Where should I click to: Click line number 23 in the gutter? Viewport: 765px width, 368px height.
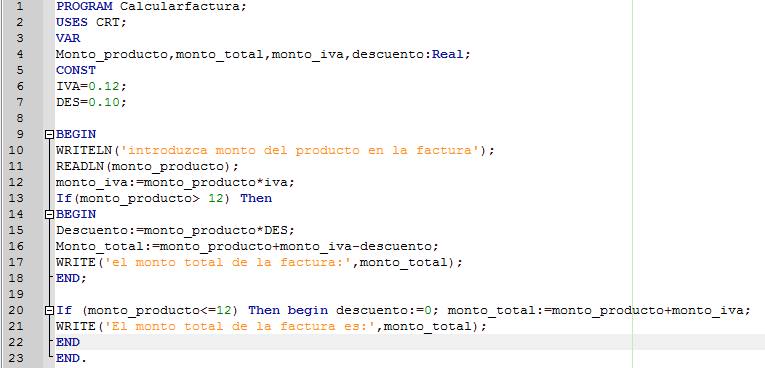coord(16,358)
